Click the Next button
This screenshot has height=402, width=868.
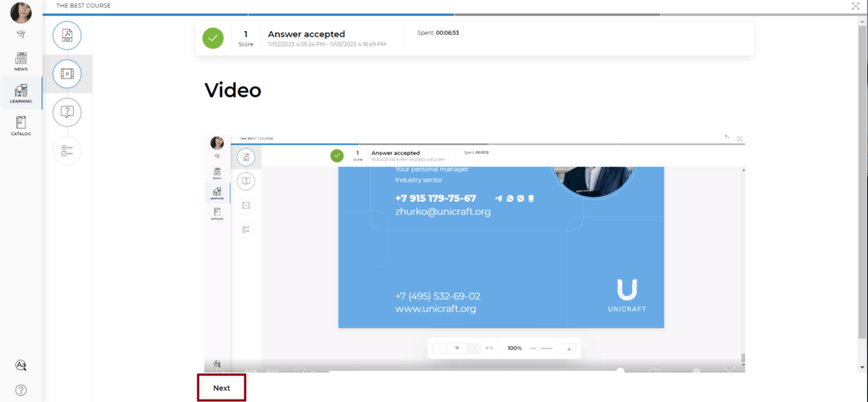click(x=221, y=388)
